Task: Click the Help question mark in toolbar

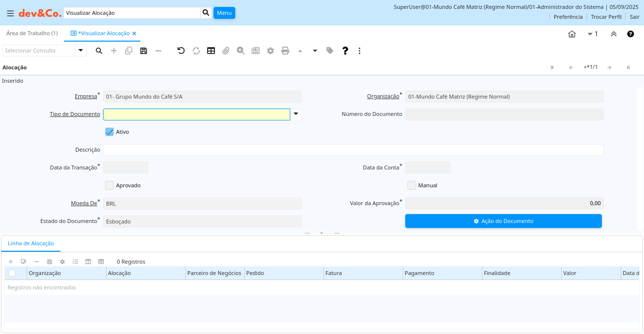Action: [345, 51]
